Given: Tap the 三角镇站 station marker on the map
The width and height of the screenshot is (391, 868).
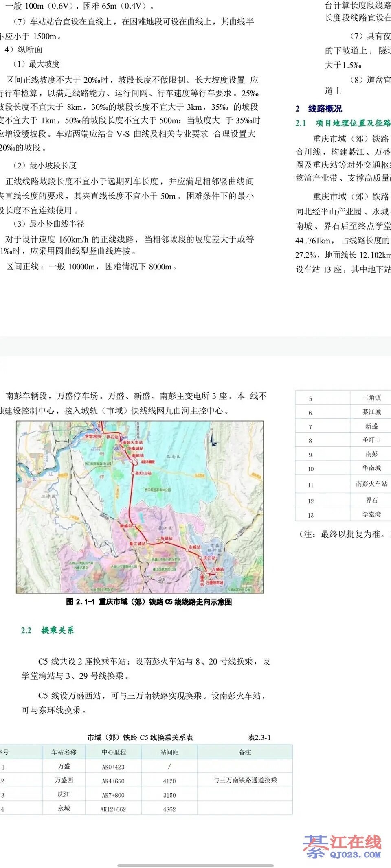Looking at the screenshot, I should tap(163, 542).
